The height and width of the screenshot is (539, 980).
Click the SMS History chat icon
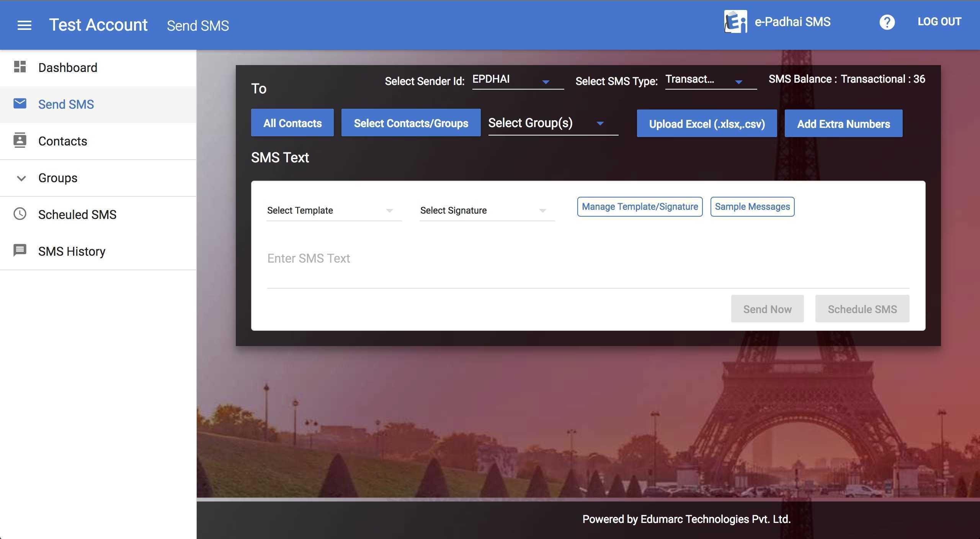click(20, 250)
